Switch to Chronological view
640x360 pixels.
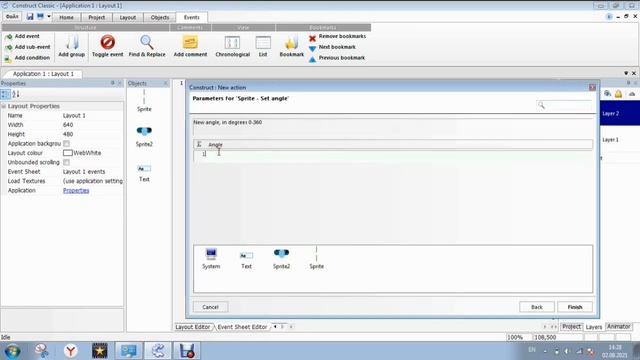[232, 46]
